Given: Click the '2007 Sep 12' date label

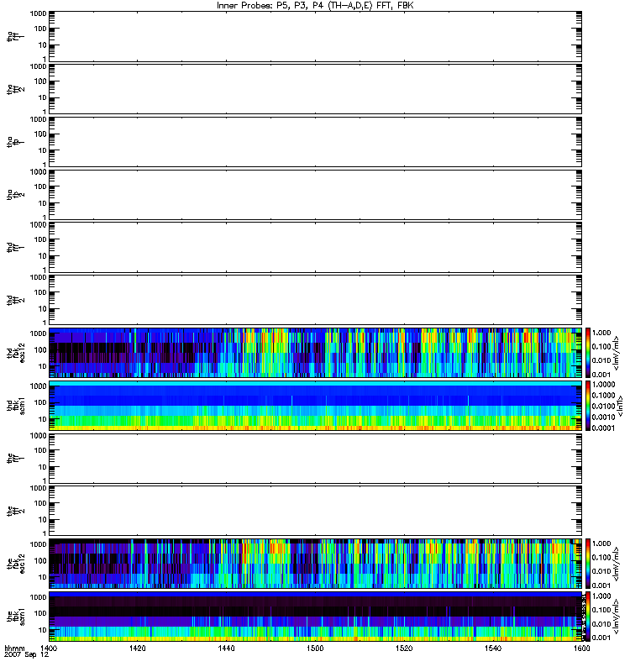Looking at the screenshot, I should [26, 655].
